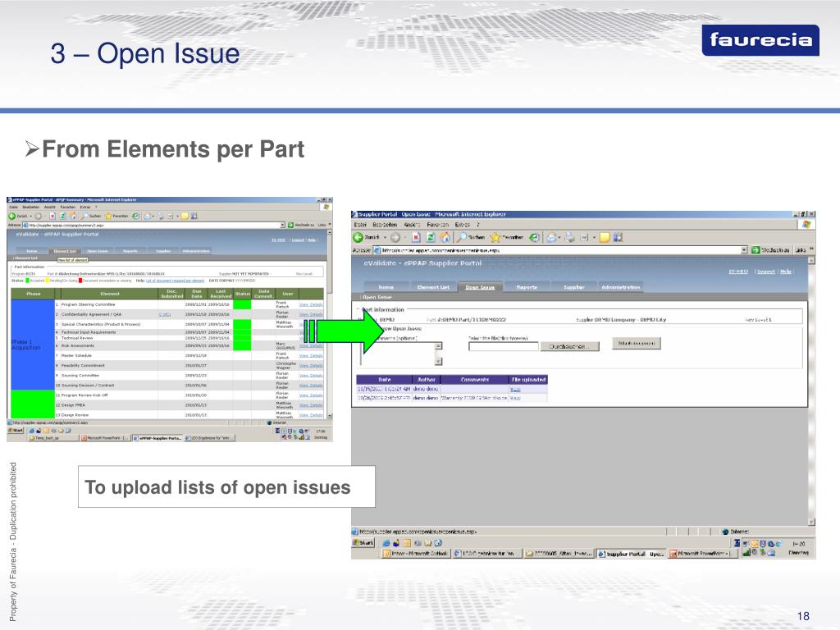Open Back button history dropdown in Open Issue window

click(384, 237)
